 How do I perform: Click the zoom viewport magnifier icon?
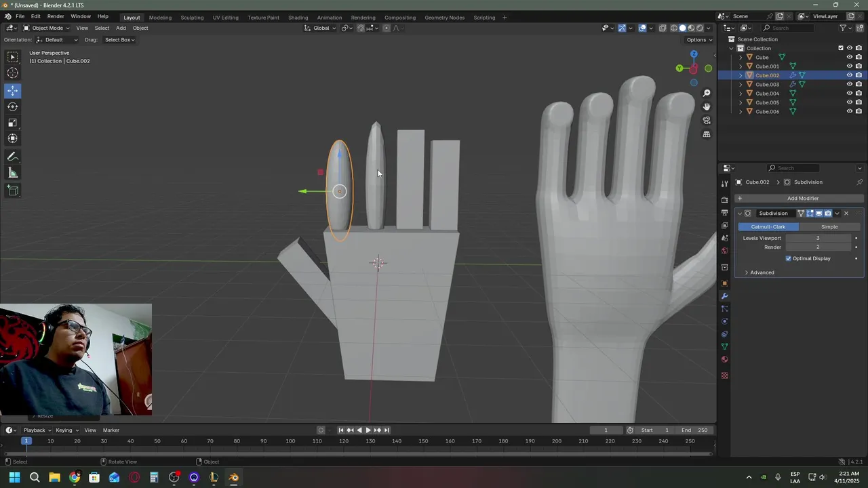707,93
